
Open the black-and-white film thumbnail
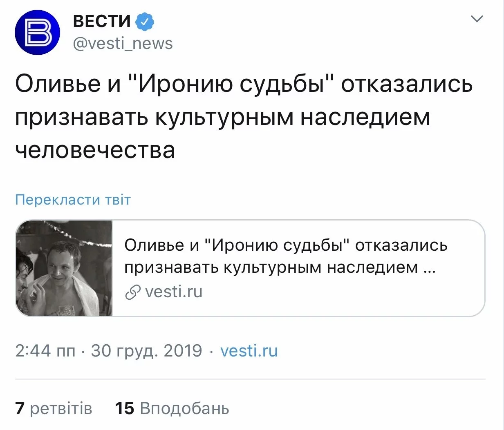pyautogui.click(x=64, y=268)
